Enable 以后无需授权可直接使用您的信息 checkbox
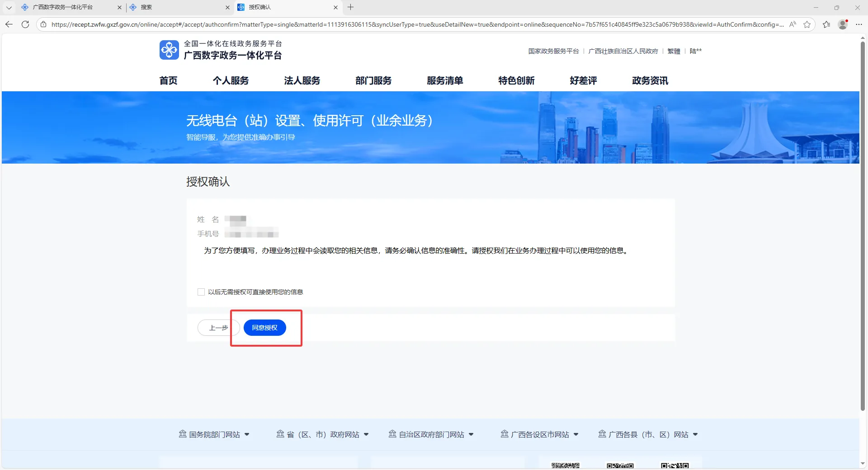868x470 pixels. click(x=201, y=292)
